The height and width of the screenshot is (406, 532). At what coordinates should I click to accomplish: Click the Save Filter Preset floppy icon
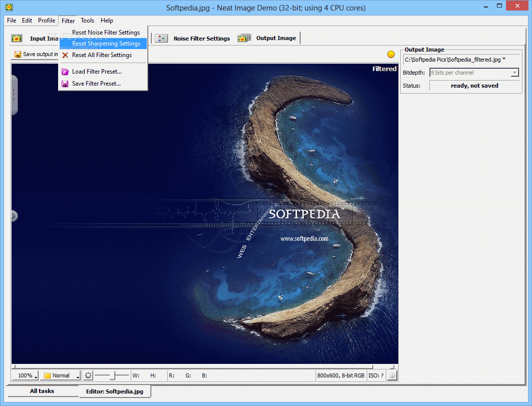[x=65, y=84]
